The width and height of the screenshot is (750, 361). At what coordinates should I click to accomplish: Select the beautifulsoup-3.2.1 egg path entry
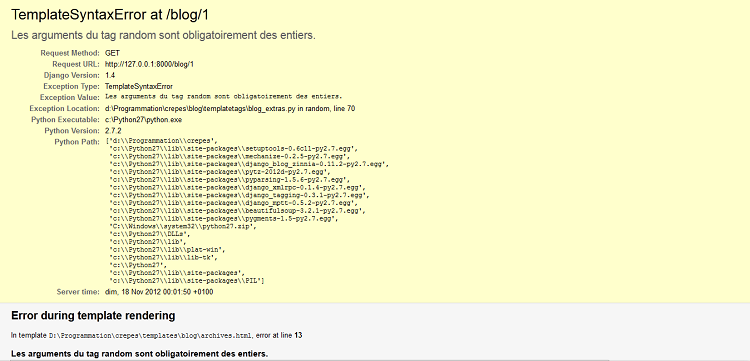(x=237, y=210)
